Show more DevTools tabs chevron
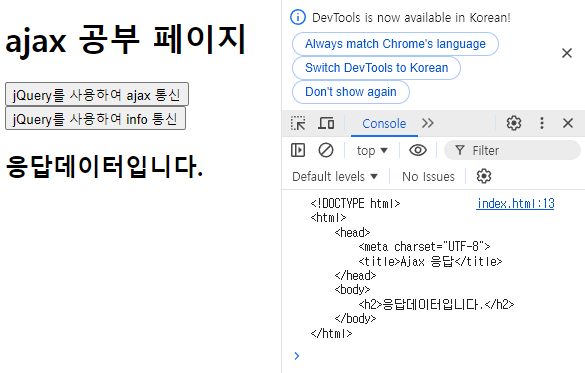The width and height of the screenshot is (585, 373). (428, 123)
